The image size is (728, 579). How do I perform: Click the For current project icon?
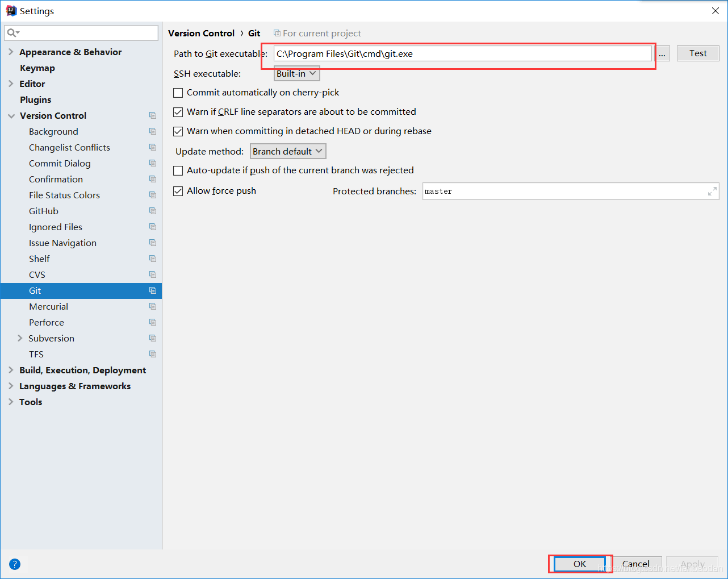coord(277,33)
